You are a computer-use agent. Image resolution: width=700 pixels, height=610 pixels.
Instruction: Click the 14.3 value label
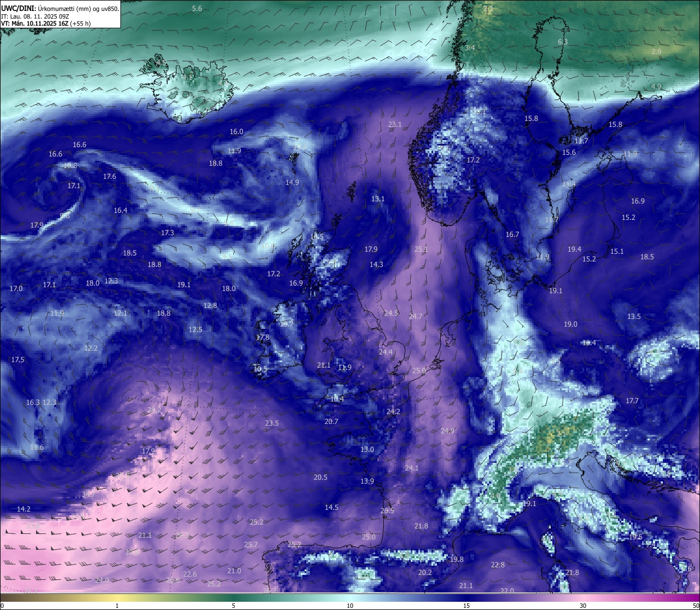coord(376,265)
